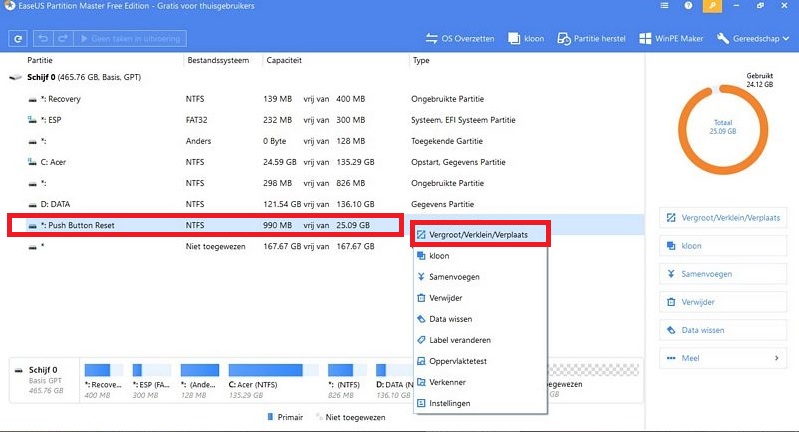The width and height of the screenshot is (799, 432).
Task: Open the OS Overzetten tool
Action: 460,39
